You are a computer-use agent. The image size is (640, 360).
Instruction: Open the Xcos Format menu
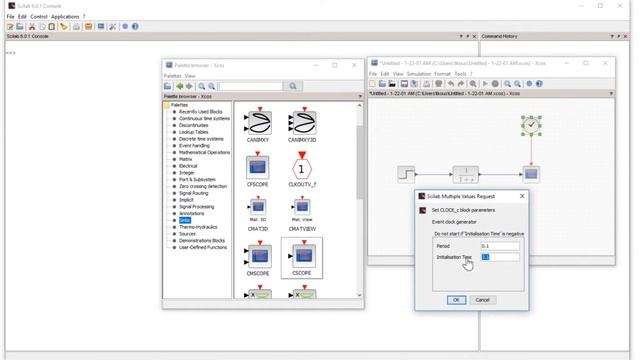tap(442, 74)
